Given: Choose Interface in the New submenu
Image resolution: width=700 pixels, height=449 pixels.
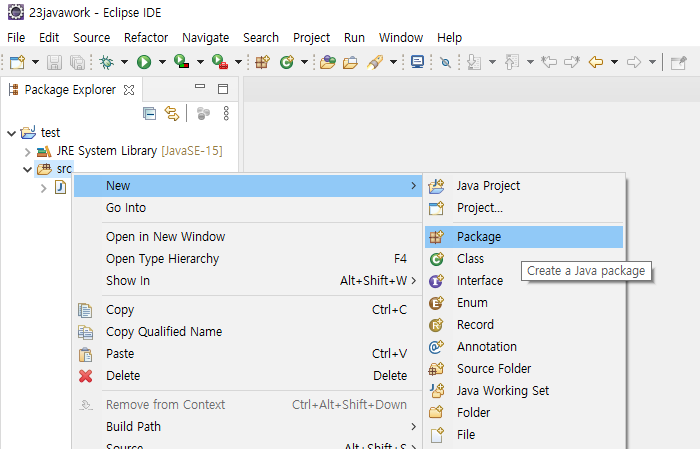Looking at the screenshot, I should [x=524, y=281].
